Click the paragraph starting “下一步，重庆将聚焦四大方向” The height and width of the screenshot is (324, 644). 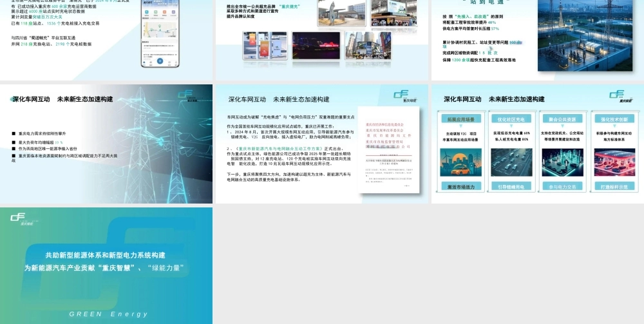(x=289, y=177)
